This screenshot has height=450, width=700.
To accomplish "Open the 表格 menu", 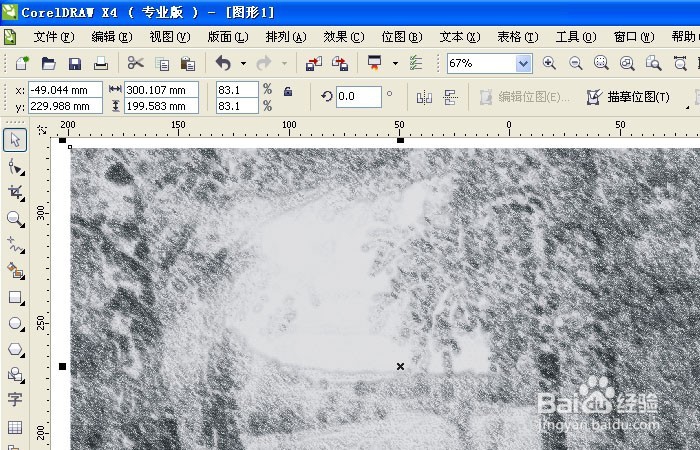I will click(518, 37).
